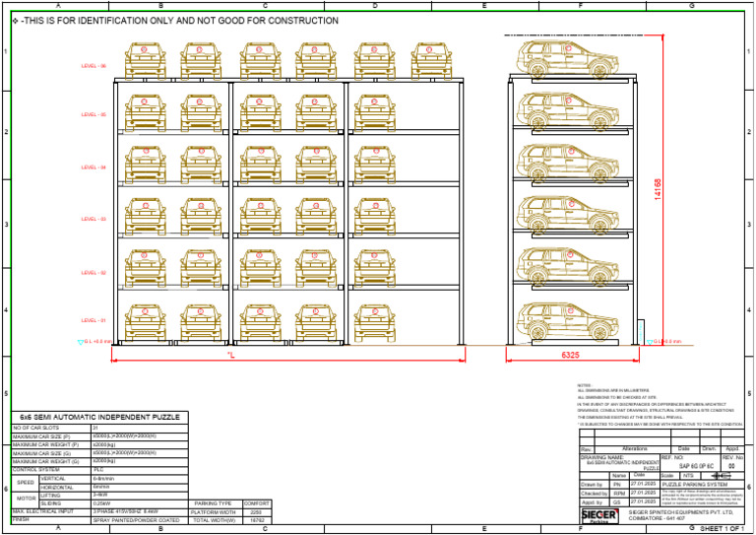Click the SIEGER Parking logo
Image resolution: width=756 pixels, height=535 pixels.
coord(599,515)
